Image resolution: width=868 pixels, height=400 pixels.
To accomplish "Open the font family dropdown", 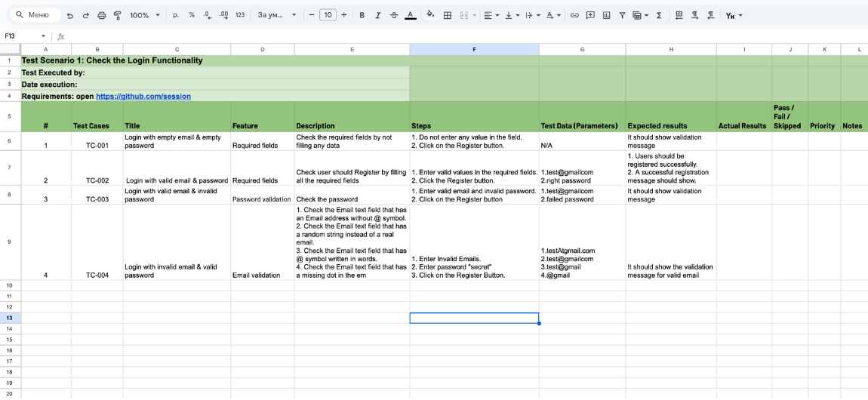I will point(277,16).
